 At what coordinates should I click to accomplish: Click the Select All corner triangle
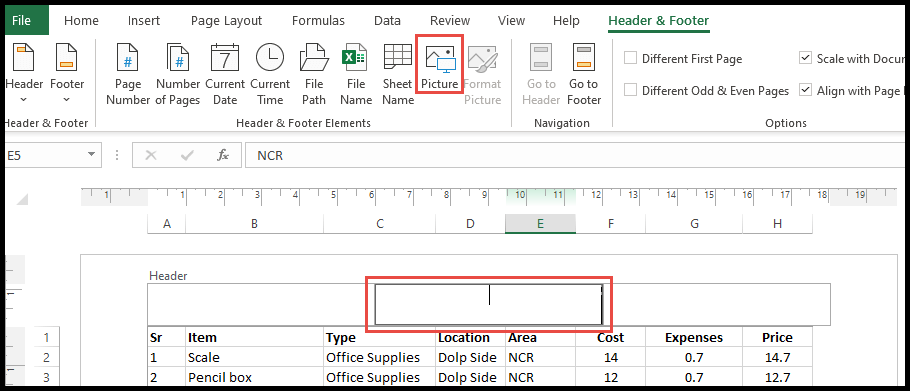coord(22,200)
